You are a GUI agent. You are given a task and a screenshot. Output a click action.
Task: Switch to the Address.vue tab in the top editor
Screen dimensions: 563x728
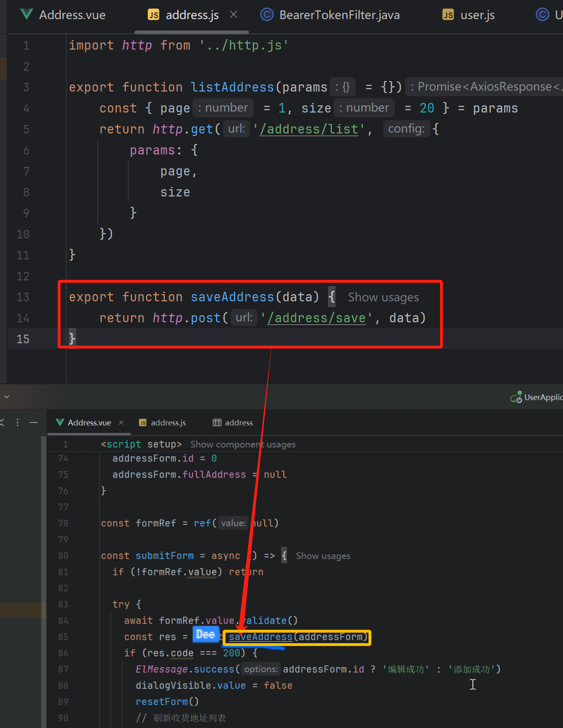coord(63,15)
